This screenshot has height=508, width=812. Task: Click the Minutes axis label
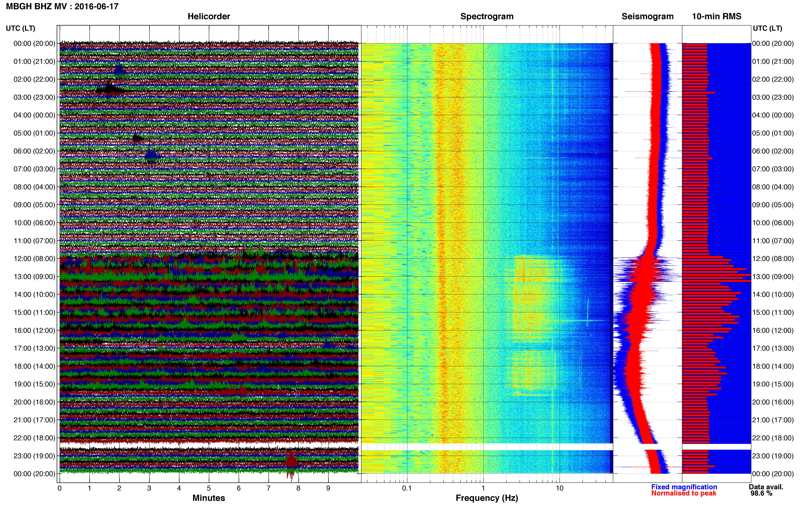coord(208,498)
